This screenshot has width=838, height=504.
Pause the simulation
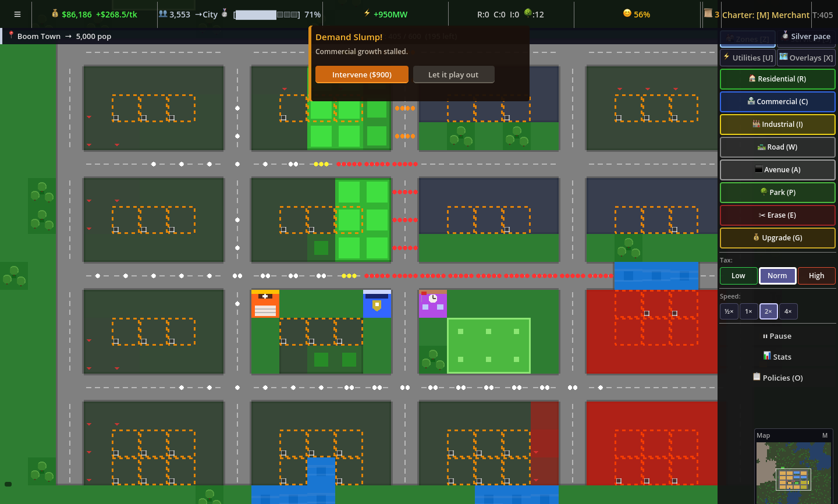777,336
